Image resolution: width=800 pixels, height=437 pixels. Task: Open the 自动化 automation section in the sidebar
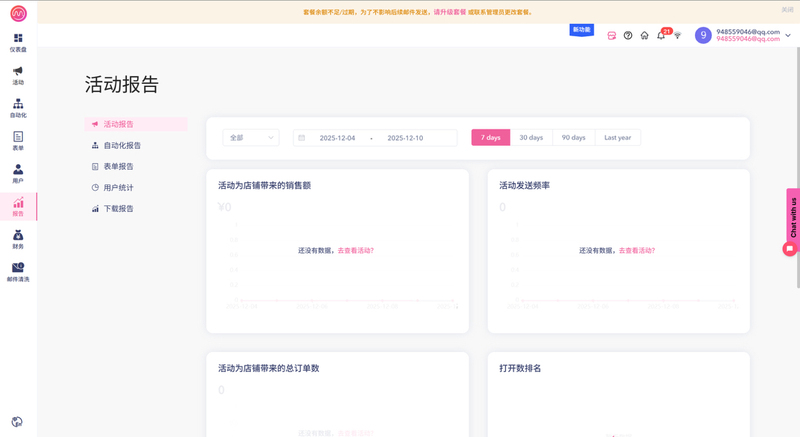point(18,108)
